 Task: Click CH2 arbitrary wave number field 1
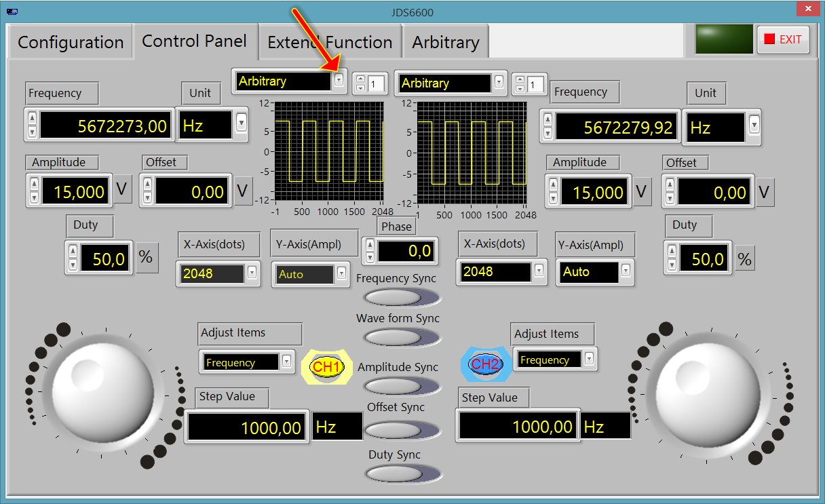coord(536,85)
